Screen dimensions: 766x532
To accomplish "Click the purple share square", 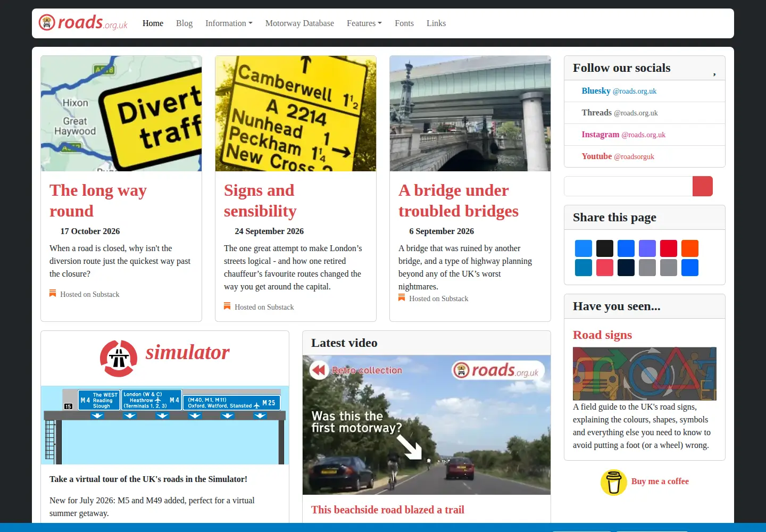I will (647, 248).
